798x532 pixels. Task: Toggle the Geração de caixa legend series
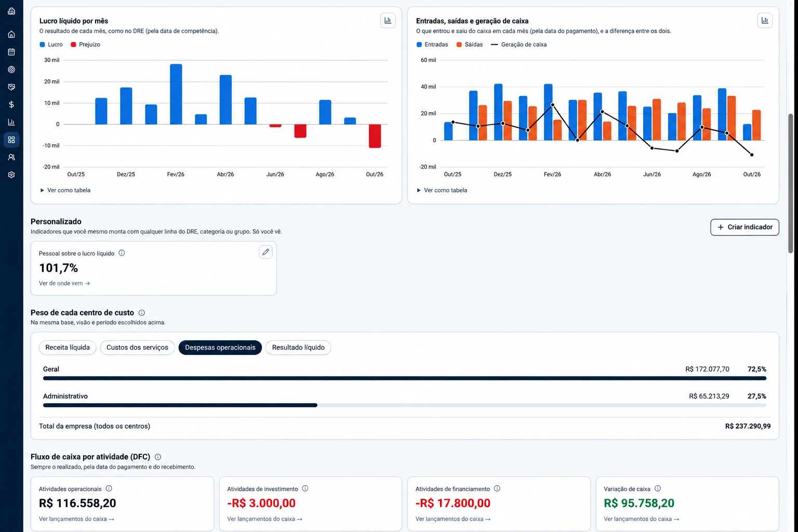519,45
